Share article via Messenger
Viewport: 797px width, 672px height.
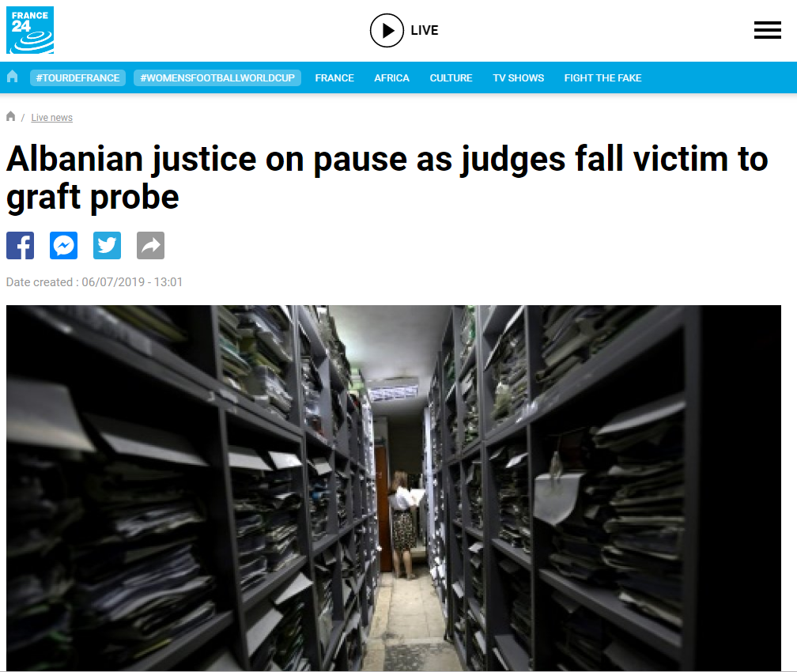(x=63, y=246)
